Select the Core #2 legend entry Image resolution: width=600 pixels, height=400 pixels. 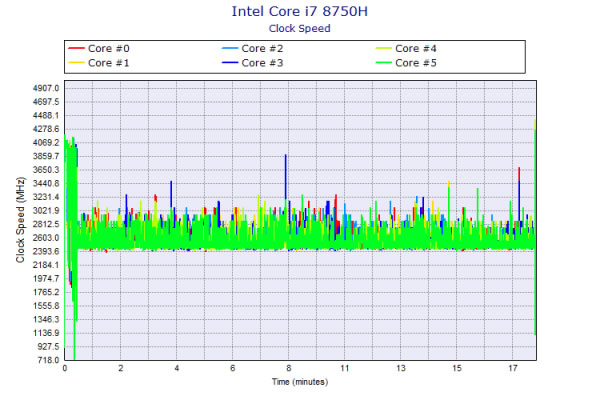253,49
